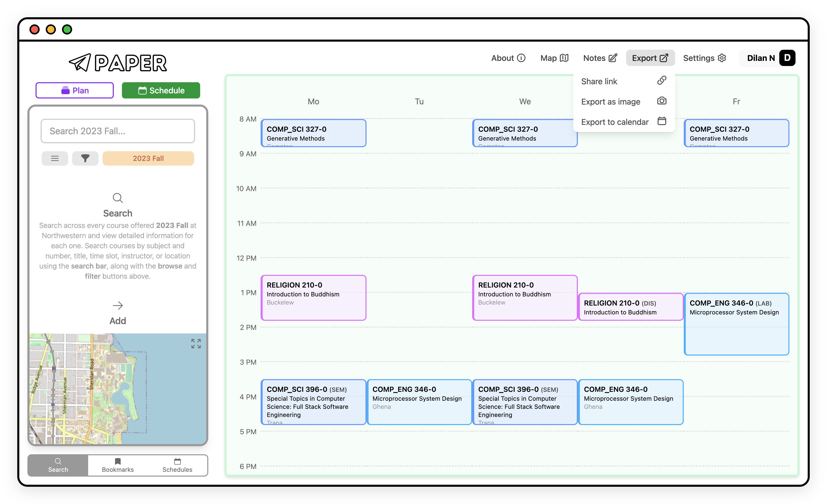Select the Bookmarks bottom tab
The height and width of the screenshot is (504, 827).
pos(117,465)
